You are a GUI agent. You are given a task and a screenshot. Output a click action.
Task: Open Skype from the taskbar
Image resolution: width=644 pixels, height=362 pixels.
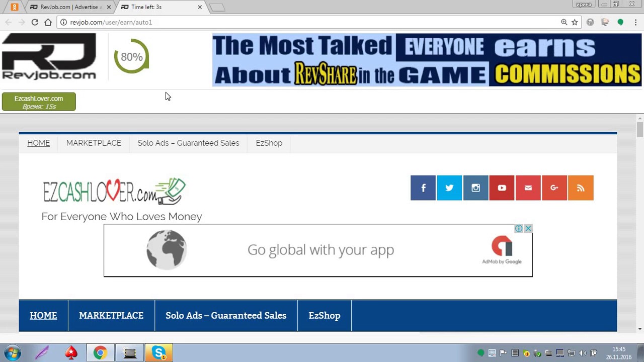[x=159, y=353]
